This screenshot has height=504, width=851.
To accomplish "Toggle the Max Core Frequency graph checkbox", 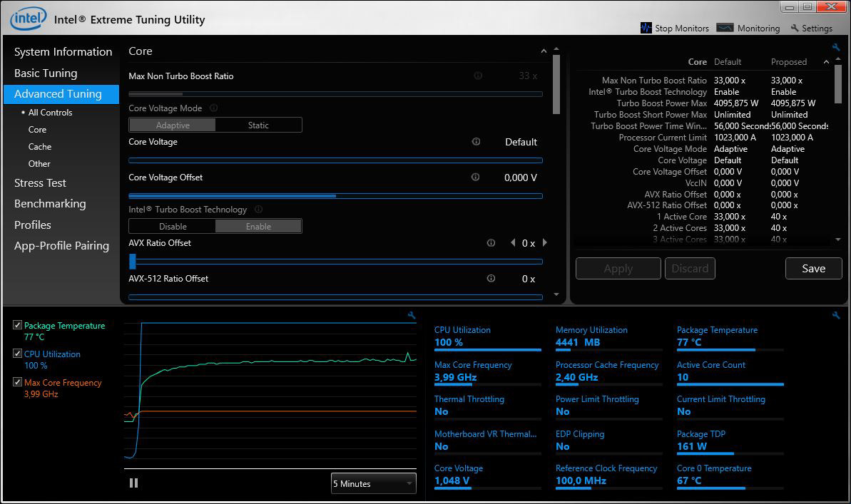I will pyautogui.click(x=17, y=382).
